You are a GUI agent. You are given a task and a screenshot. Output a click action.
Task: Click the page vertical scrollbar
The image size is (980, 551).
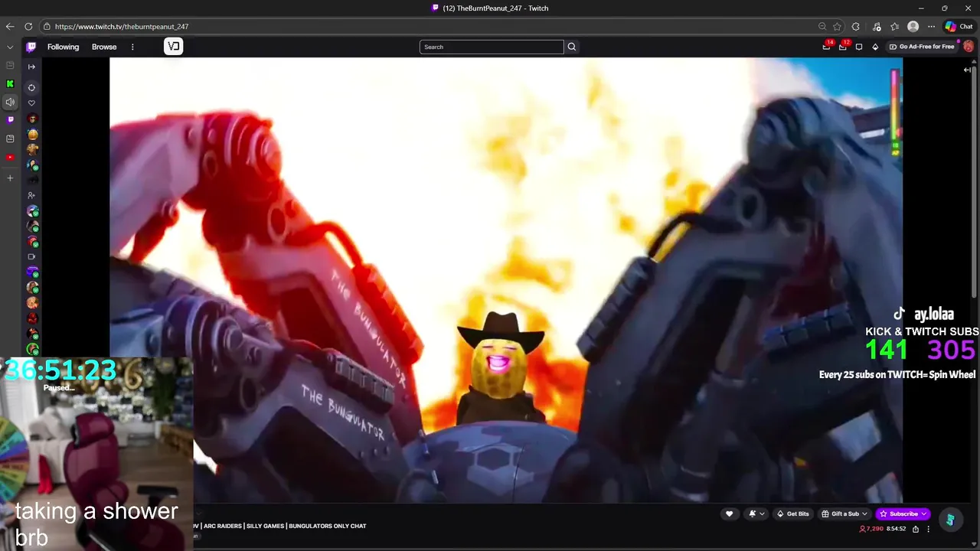[x=974, y=184]
